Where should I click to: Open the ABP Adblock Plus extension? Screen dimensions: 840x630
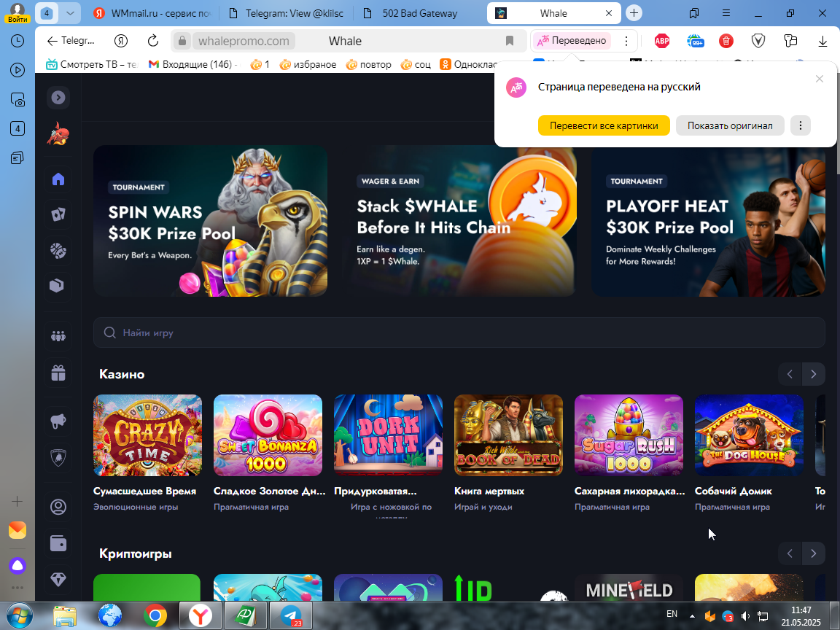pyautogui.click(x=662, y=41)
